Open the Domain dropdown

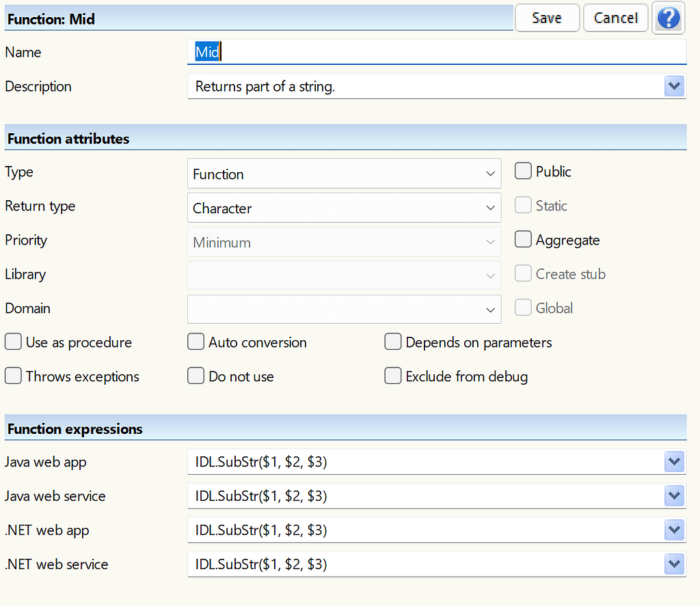(x=344, y=309)
